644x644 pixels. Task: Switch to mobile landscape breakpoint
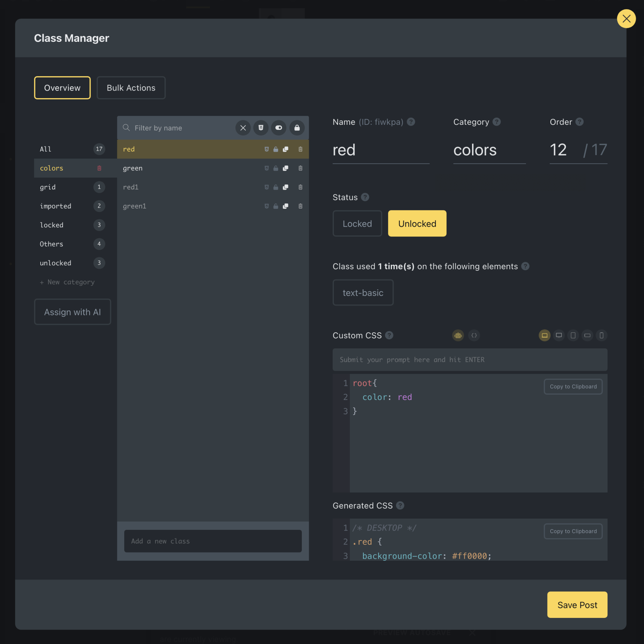[587, 335]
